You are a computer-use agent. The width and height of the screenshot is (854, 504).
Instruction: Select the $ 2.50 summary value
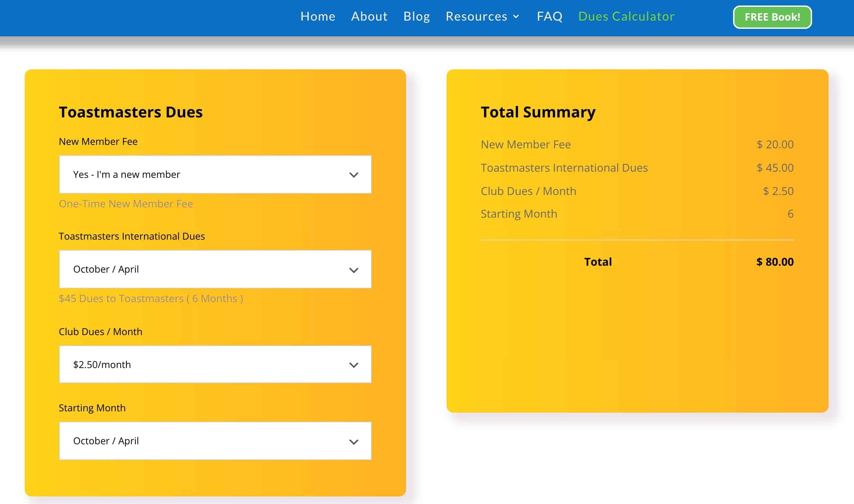pos(778,191)
